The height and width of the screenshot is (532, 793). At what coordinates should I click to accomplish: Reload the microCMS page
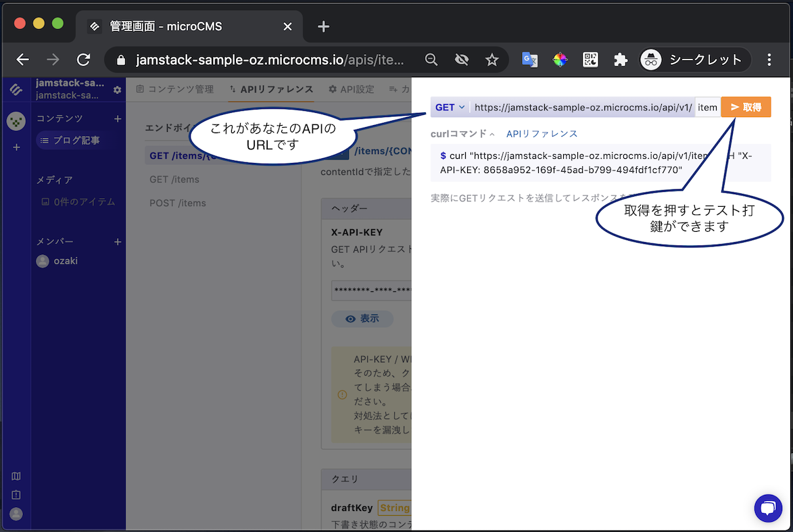83,59
